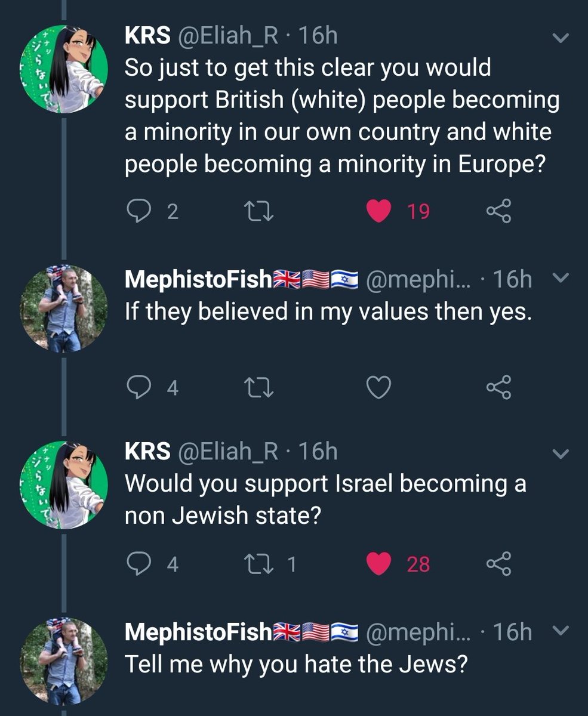Open the MephistoFish name in the 'my values' tweet
This screenshot has height=716, width=588.
click(x=198, y=280)
